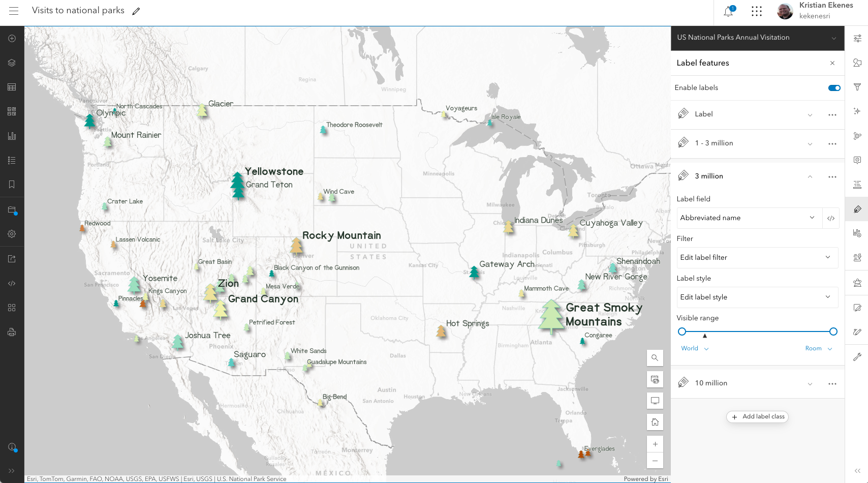Open the main hamburger menu
The height and width of the screenshot is (483, 868).
pos(14,11)
